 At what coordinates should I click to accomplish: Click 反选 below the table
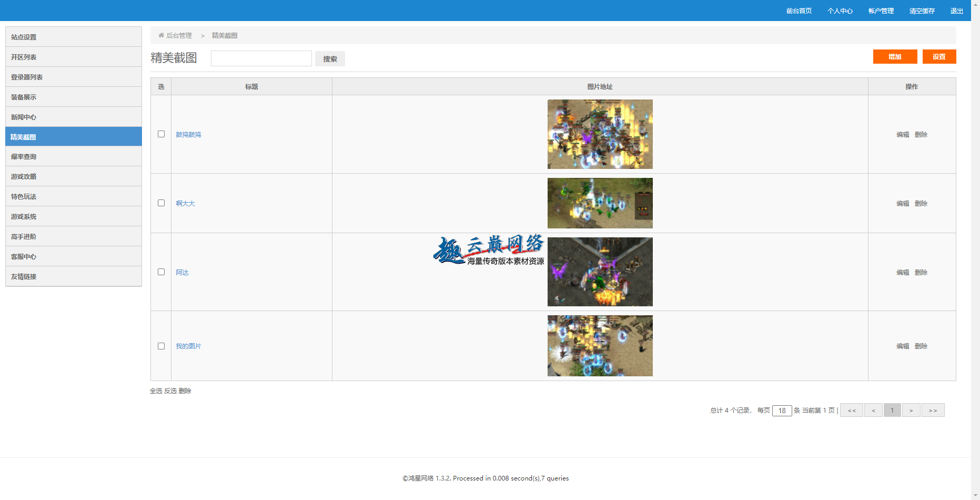(170, 391)
